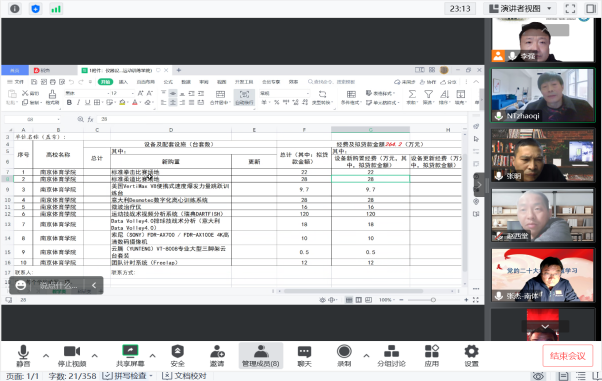Expand recording options arrow beside 录制

coord(366,356)
